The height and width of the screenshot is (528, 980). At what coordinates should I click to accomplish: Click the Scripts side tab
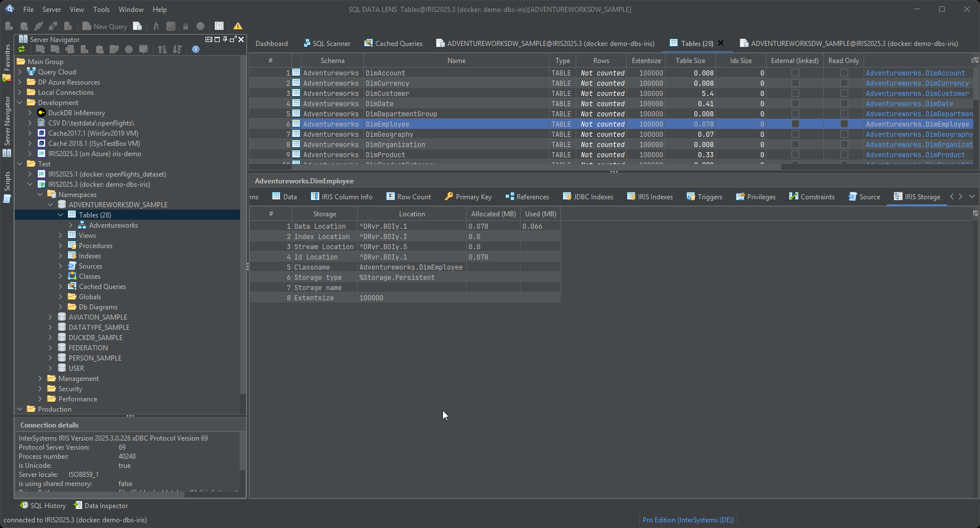click(x=7, y=186)
